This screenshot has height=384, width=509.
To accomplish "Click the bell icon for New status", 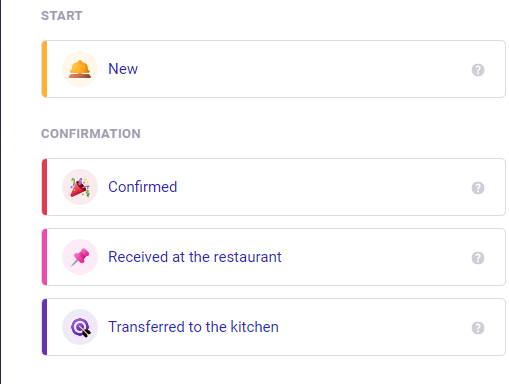I will (80, 69).
